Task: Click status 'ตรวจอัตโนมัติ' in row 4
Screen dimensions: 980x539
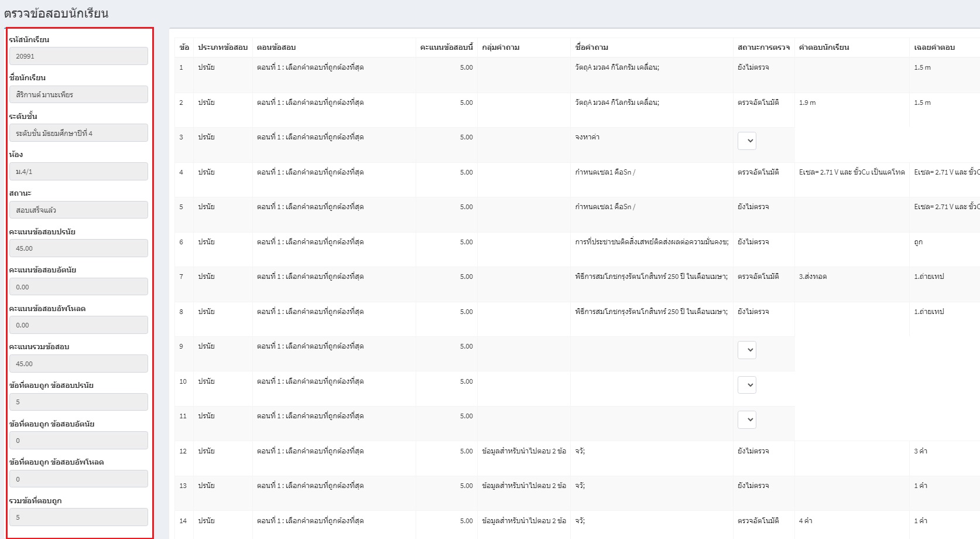Action: click(x=758, y=172)
